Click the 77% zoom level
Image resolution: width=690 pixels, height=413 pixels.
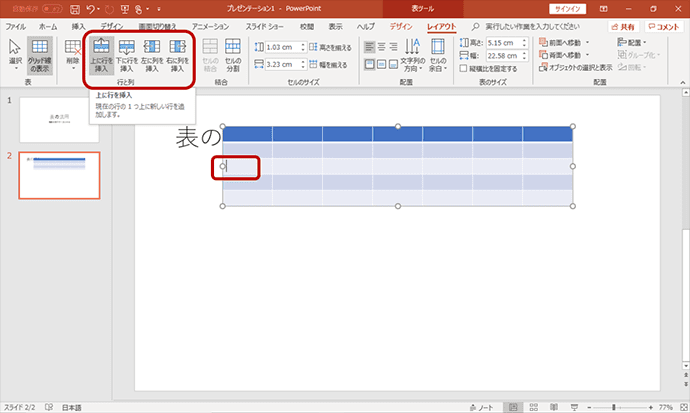click(x=665, y=408)
